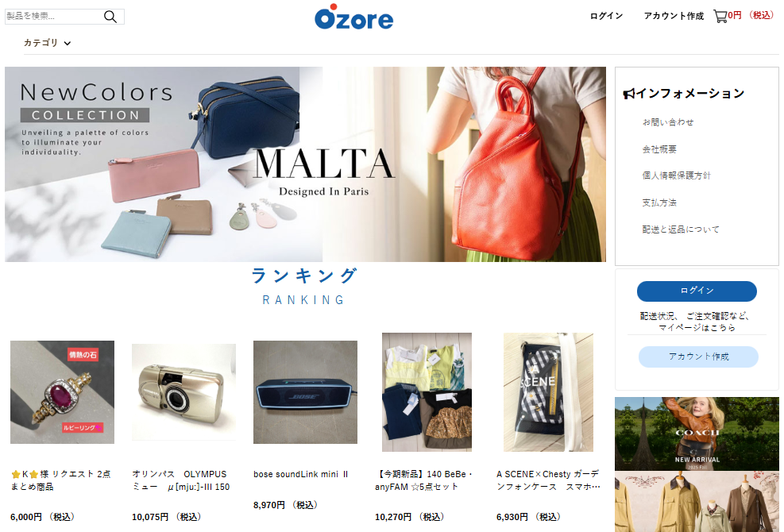Open the shopping cart icon
The image size is (784, 532).
pyautogui.click(x=720, y=17)
